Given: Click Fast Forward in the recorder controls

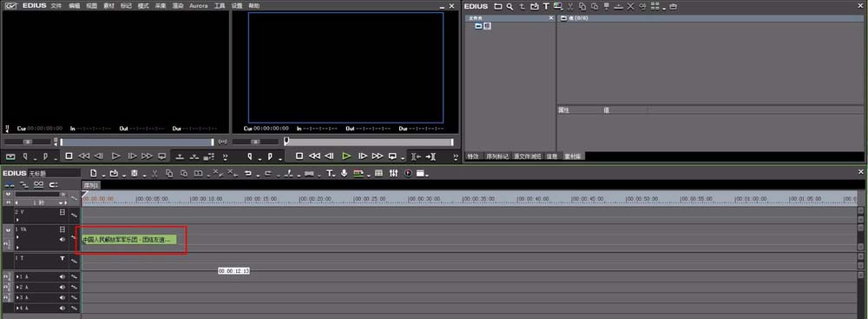Looking at the screenshot, I should coord(378,156).
